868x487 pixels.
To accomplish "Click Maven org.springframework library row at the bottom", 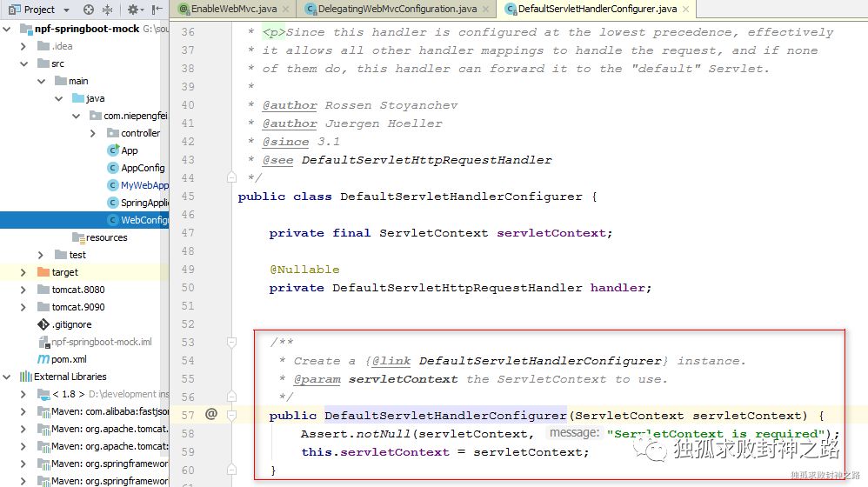I will [109, 481].
